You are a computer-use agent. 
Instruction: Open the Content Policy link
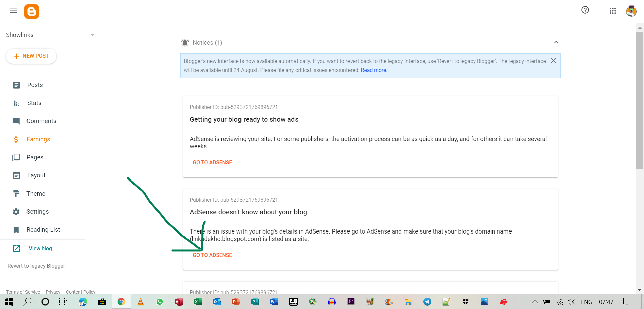80,292
